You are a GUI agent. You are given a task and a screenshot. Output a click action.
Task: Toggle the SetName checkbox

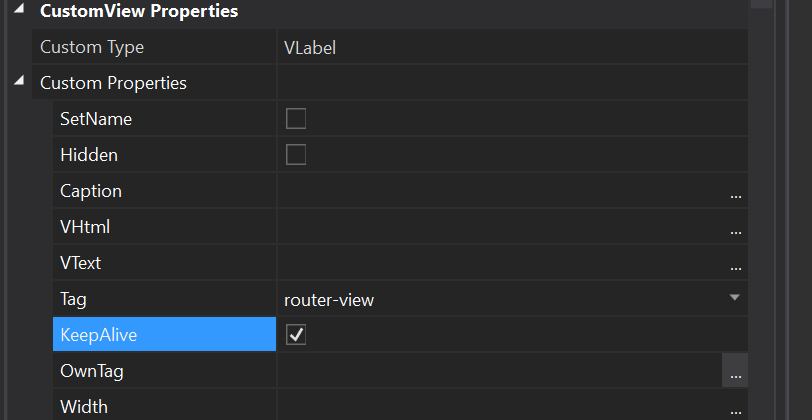(296, 119)
